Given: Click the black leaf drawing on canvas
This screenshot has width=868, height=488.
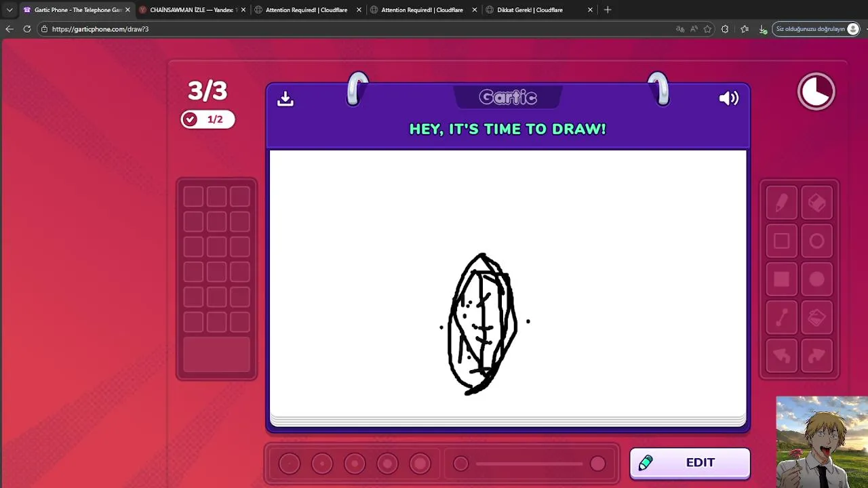Looking at the screenshot, I should (482, 324).
